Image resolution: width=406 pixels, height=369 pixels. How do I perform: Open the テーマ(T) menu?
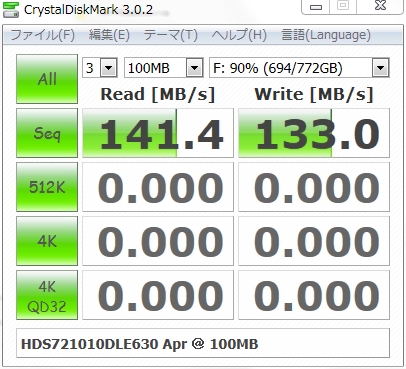pyautogui.click(x=170, y=35)
